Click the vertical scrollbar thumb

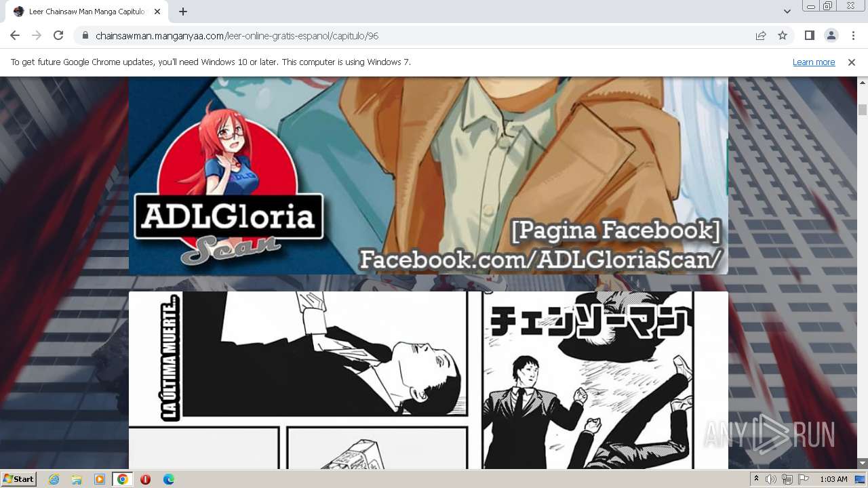(863, 110)
